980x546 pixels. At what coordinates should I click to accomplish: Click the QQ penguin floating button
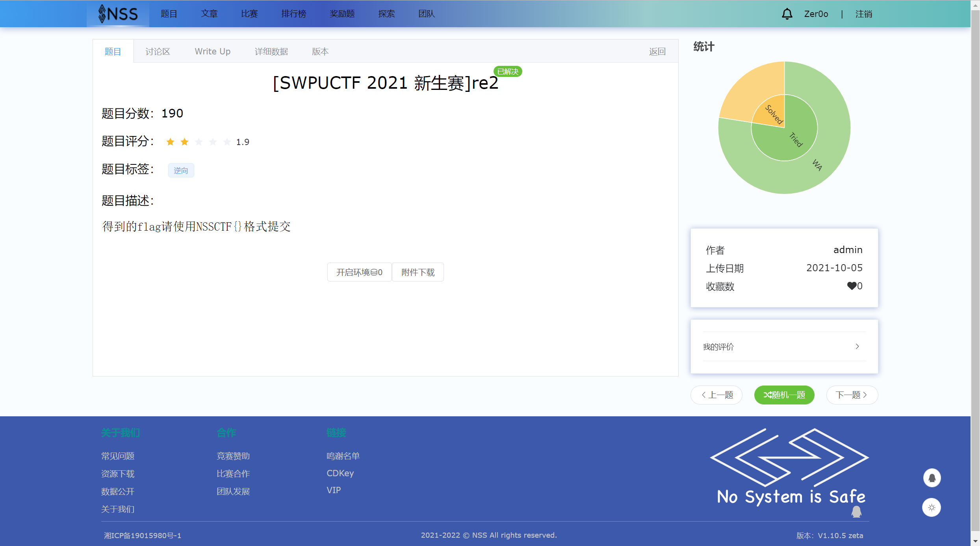click(x=932, y=477)
